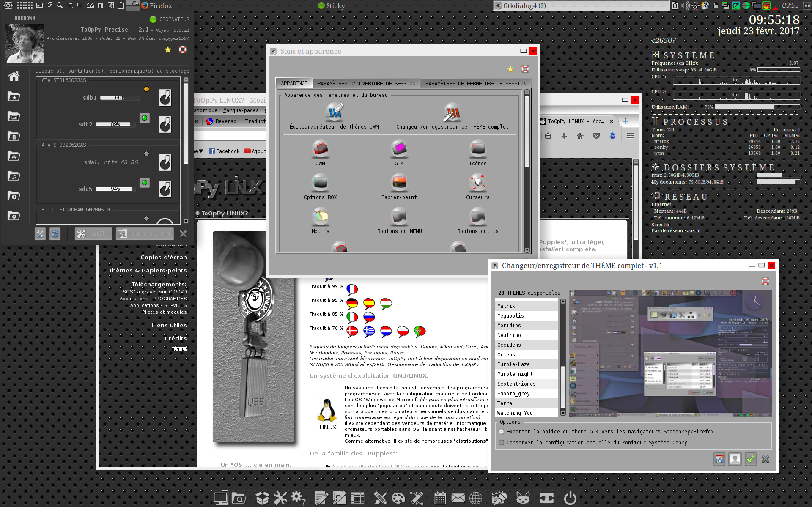Image resolution: width=812 pixels, height=507 pixels.
Task: Click the settings tools icon beside refresh
Action: coord(40,233)
